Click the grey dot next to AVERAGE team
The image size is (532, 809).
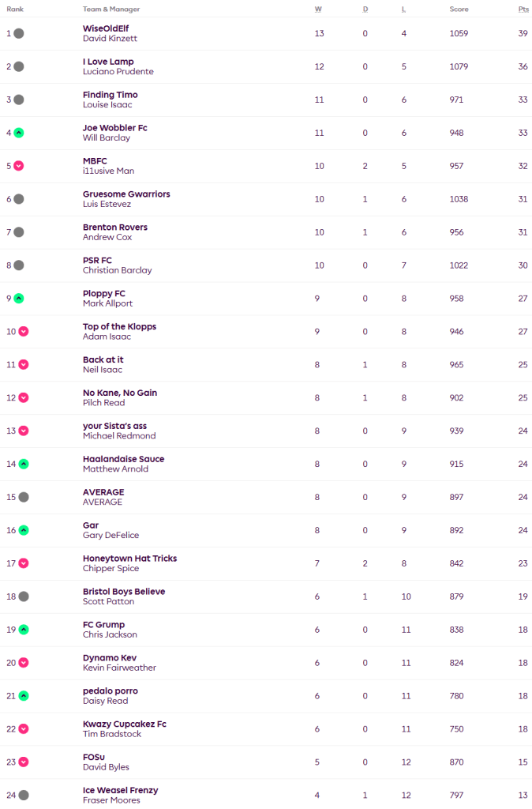(x=24, y=497)
